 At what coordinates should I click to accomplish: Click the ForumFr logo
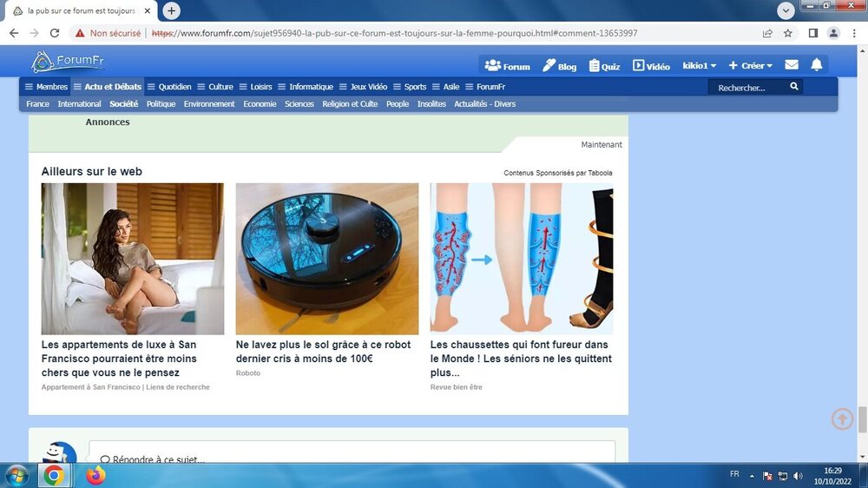[68, 63]
